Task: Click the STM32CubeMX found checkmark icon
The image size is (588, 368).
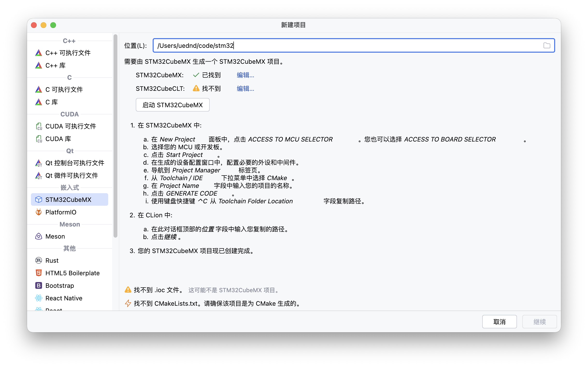Action: click(x=196, y=75)
